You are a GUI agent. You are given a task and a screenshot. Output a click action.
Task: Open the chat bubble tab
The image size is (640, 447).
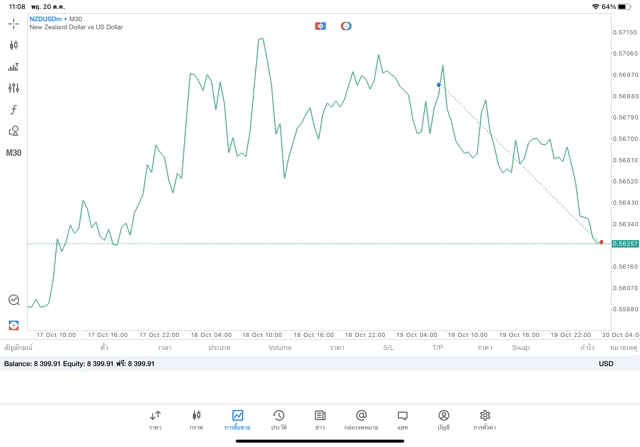pyautogui.click(x=402, y=420)
